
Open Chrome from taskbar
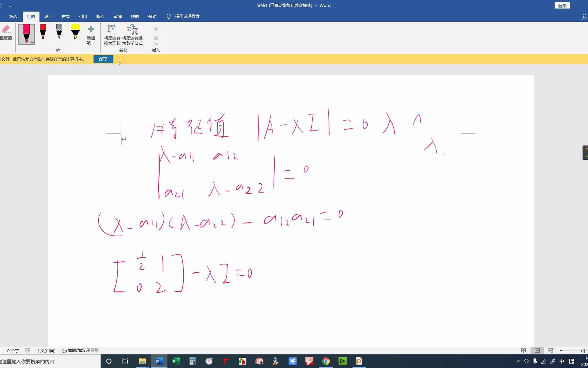click(326, 361)
